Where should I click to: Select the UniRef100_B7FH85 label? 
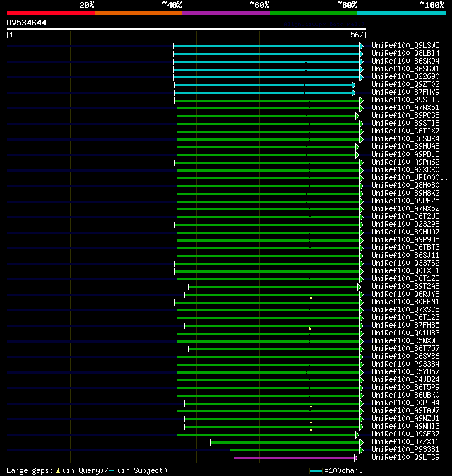click(x=405, y=325)
